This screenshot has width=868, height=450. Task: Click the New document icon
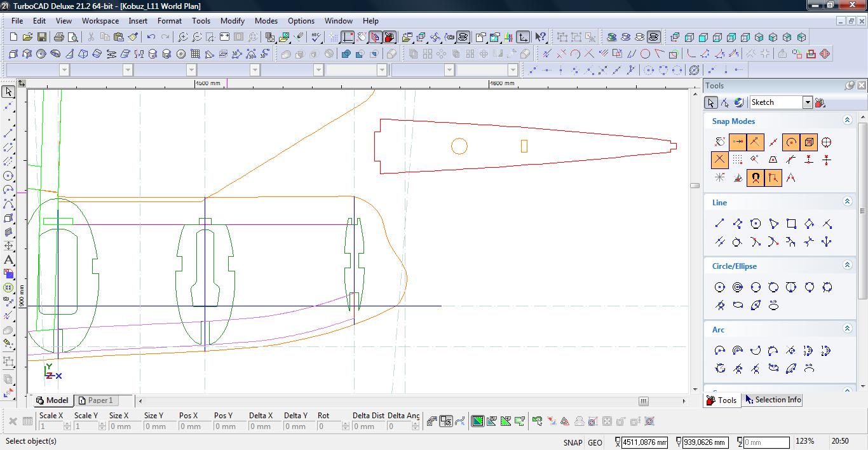13,37
